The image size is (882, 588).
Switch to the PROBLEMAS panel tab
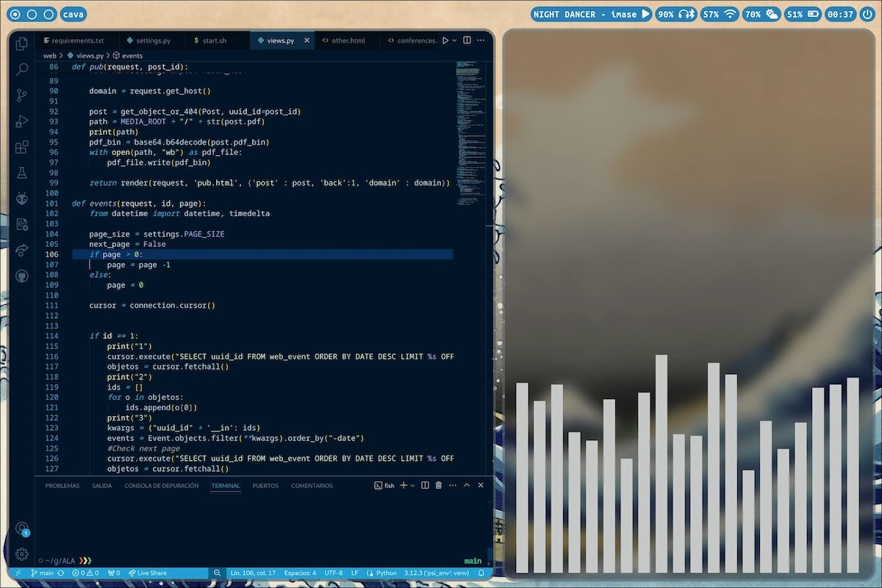(62, 486)
